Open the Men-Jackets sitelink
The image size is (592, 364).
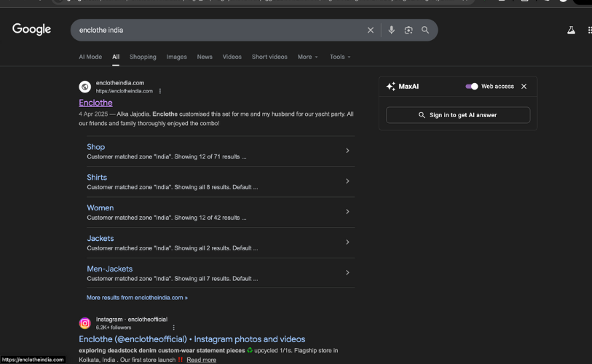click(110, 269)
